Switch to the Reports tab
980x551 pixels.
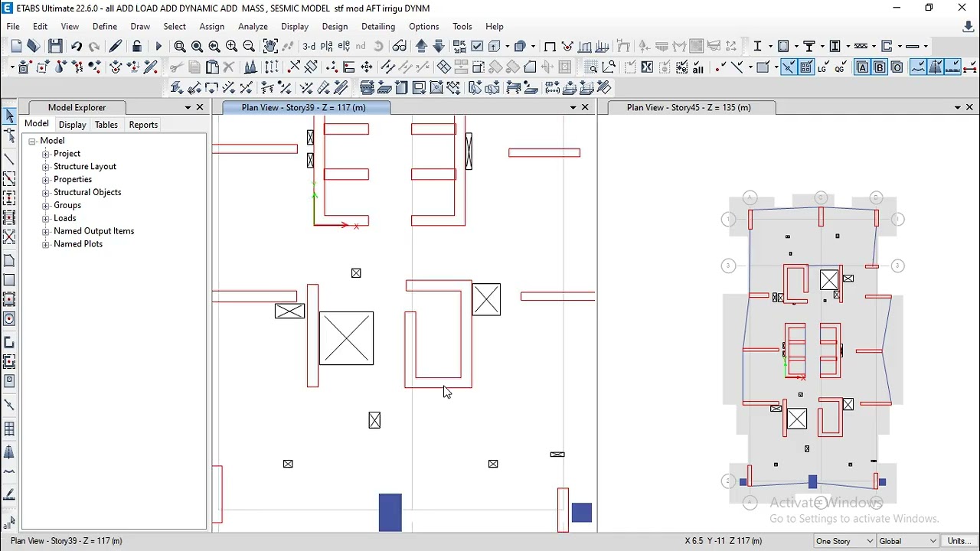coord(143,125)
